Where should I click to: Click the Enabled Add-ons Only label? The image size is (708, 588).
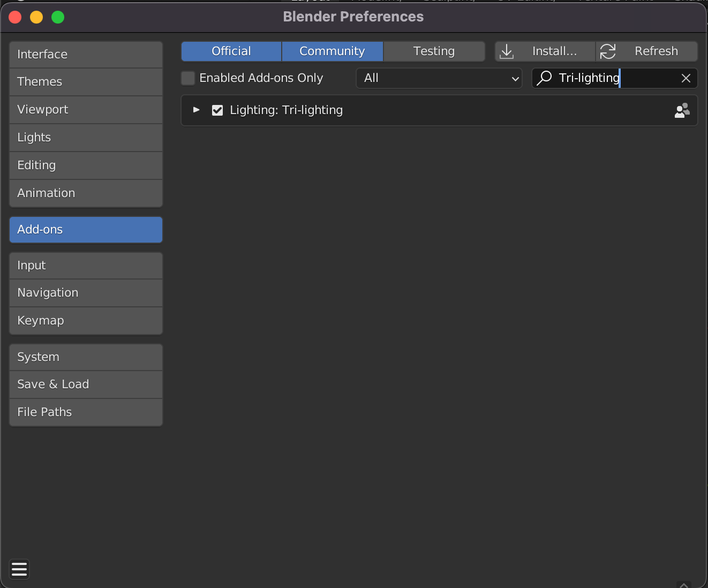(x=261, y=78)
